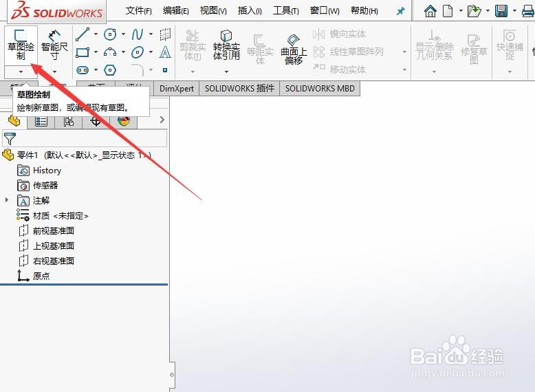This screenshot has height=392, width=535.
Task: Select the Polygon sketch tool
Action: [110, 70]
